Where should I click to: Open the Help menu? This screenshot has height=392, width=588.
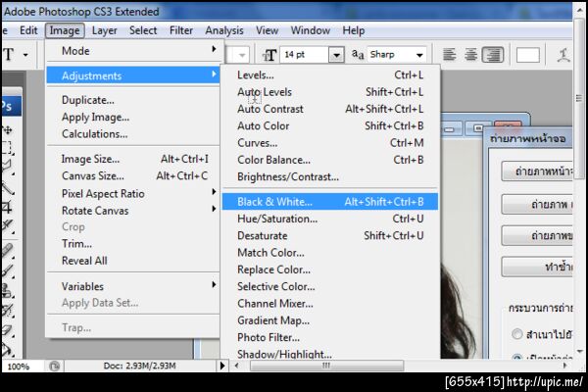pos(353,30)
